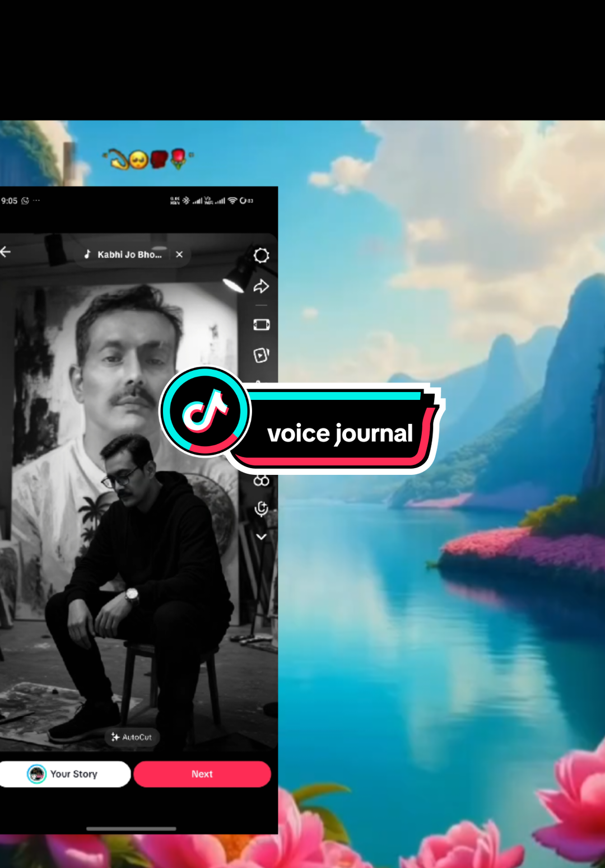Tap the battery indicator in status bar
The width and height of the screenshot is (605, 868).
click(246, 200)
